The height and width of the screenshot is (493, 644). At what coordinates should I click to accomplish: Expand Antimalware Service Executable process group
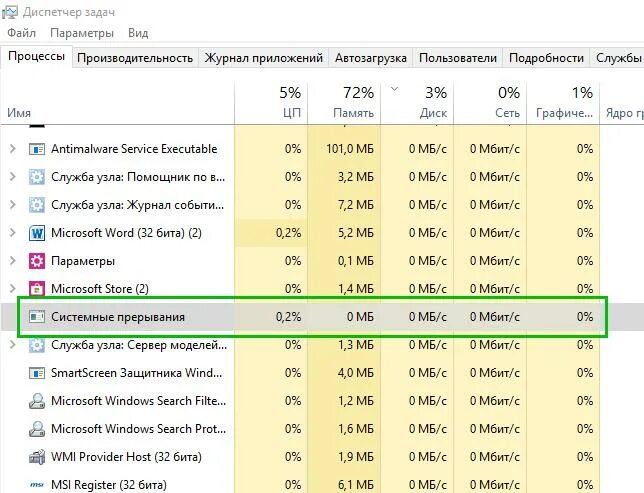tap(13, 149)
